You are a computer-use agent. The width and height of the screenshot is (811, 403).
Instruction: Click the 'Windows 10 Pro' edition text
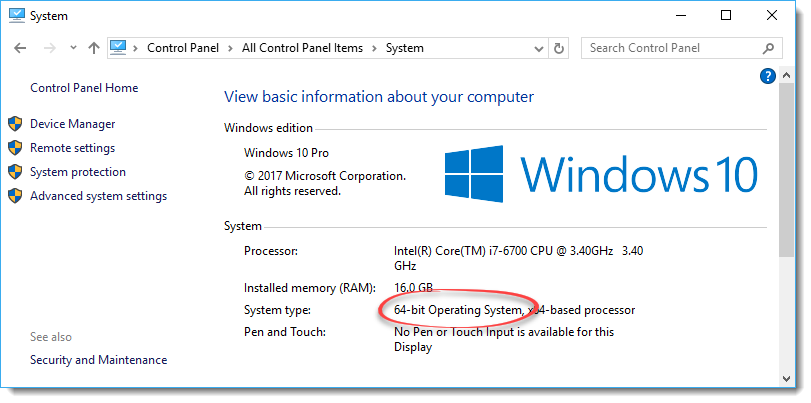point(286,153)
